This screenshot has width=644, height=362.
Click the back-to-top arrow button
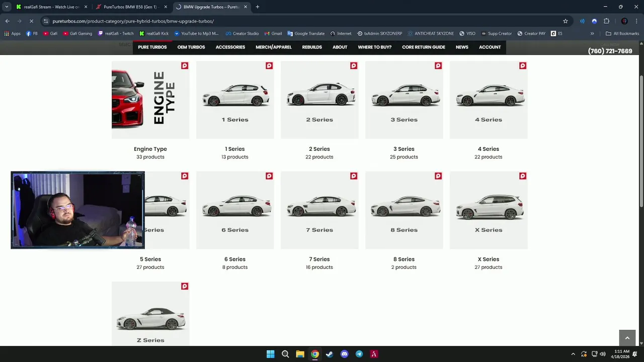[627, 338]
